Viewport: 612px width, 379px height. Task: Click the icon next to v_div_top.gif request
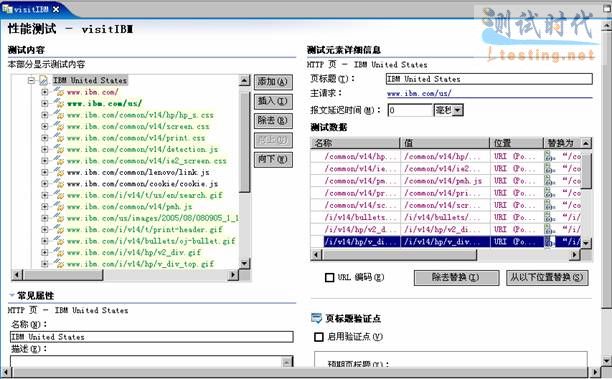[59, 264]
